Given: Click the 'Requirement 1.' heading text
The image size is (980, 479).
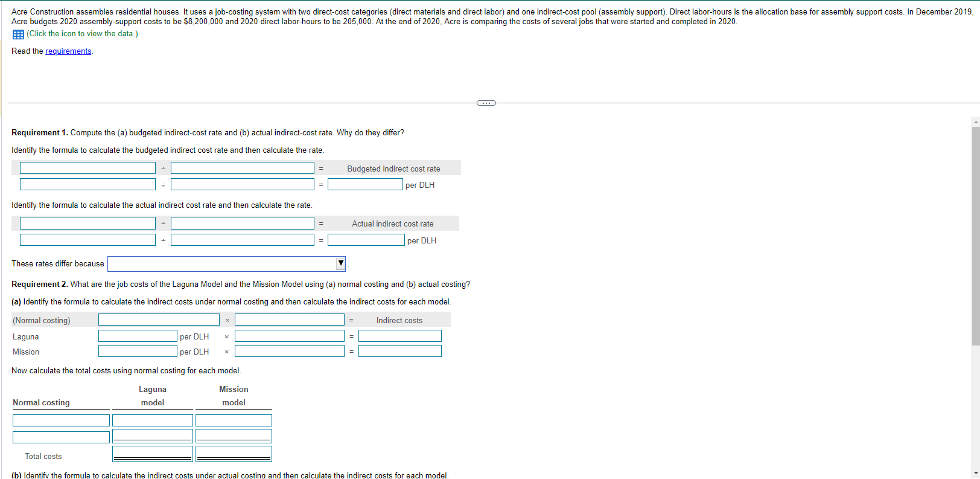Looking at the screenshot, I should tap(40, 133).
